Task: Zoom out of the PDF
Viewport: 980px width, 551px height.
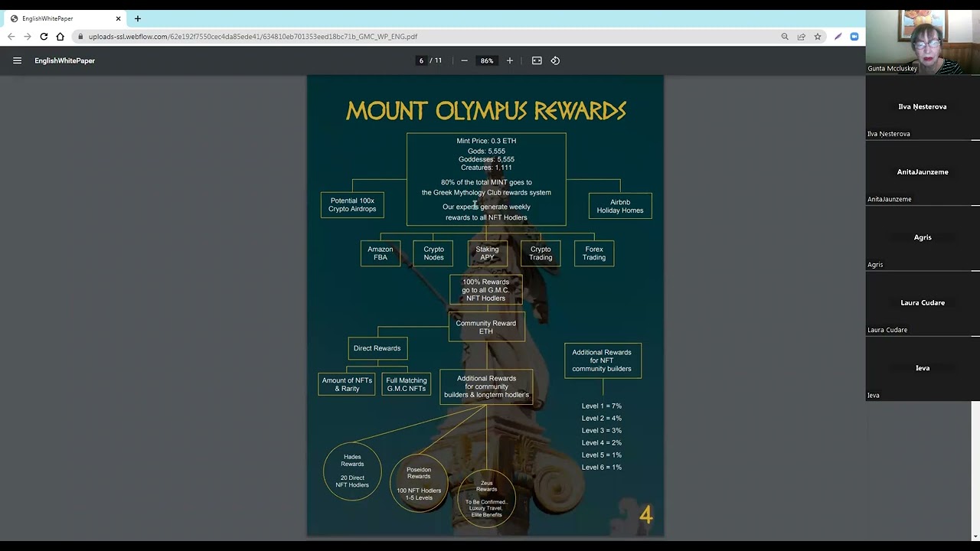Action: click(464, 60)
